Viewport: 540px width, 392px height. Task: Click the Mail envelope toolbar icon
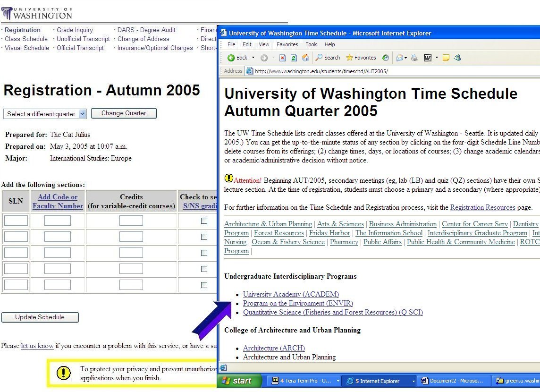click(399, 58)
